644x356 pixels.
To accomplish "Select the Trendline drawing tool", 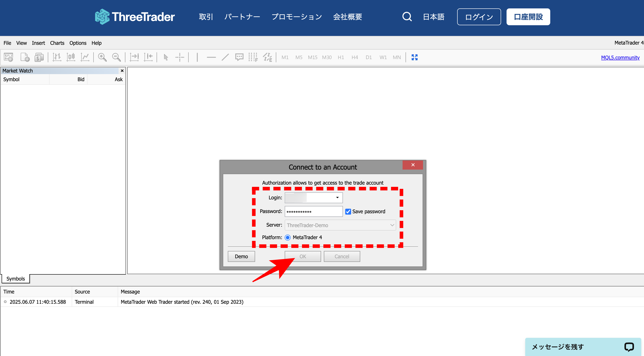I will pos(225,57).
